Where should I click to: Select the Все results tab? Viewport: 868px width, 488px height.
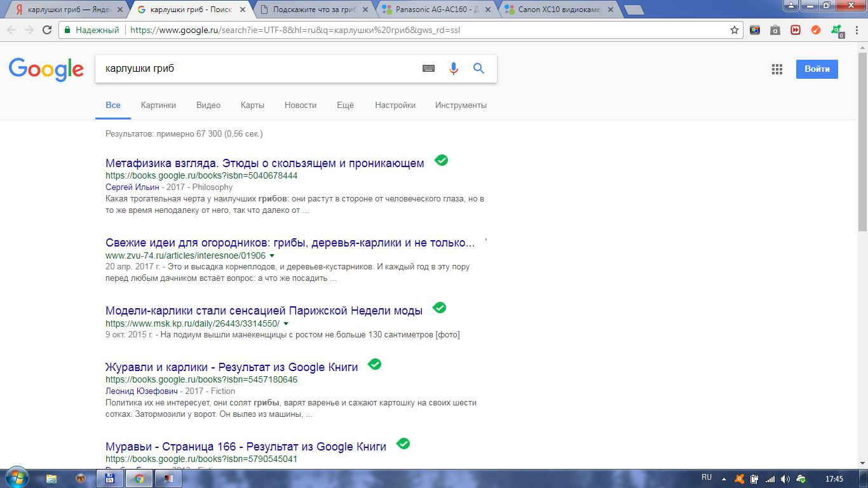click(x=113, y=105)
